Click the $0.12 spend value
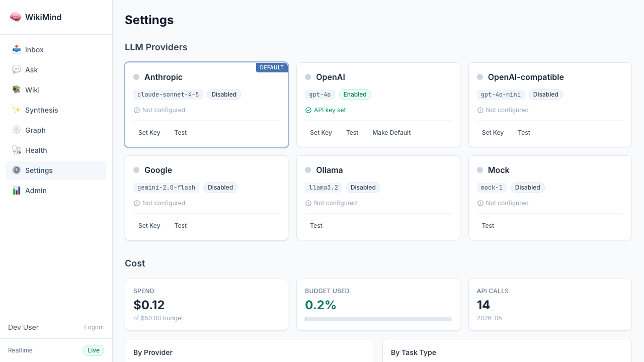Image resolution: width=644 pixels, height=362 pixels. point(149,305)
